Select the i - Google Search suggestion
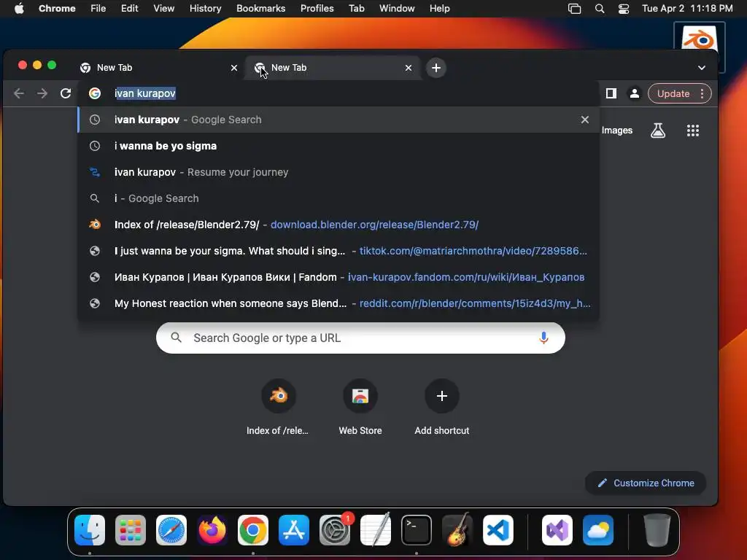 [x=338, y=198]
